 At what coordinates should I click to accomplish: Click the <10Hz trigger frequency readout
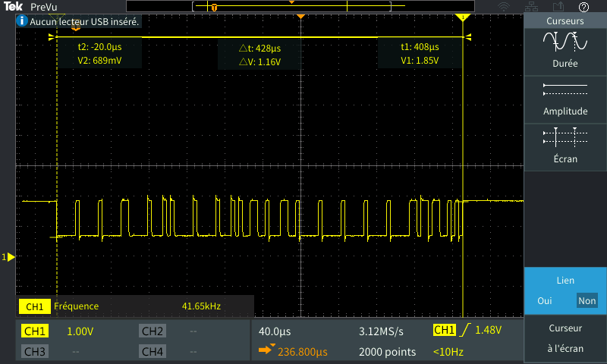click(448, 352)
